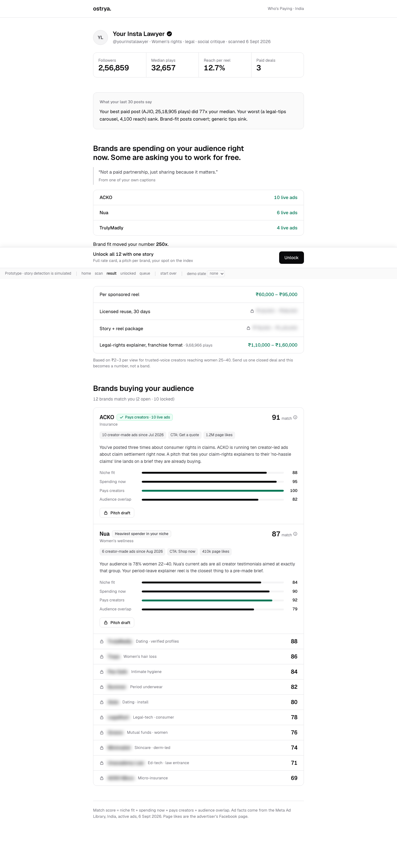Screen dimensions: 397x868
Task: Click lock icon on Skincare · derm-led row
Action: tap(101, 748)
